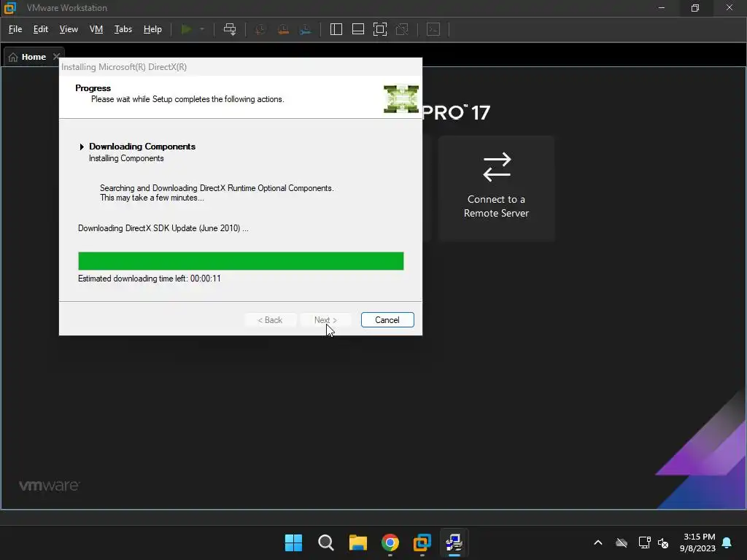Click the Downloading Components arrow marker
This screenshot has height=560, width=747.
pos(82,147)
